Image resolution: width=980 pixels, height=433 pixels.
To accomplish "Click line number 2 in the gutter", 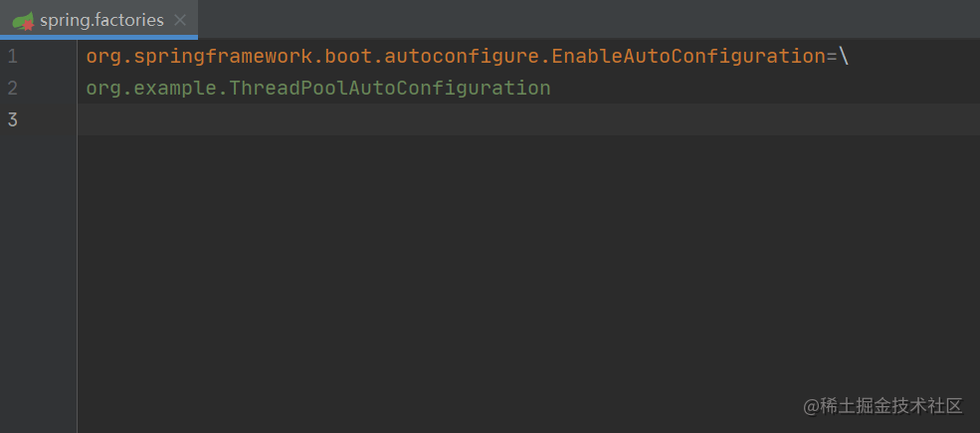I will coord(12,89).
